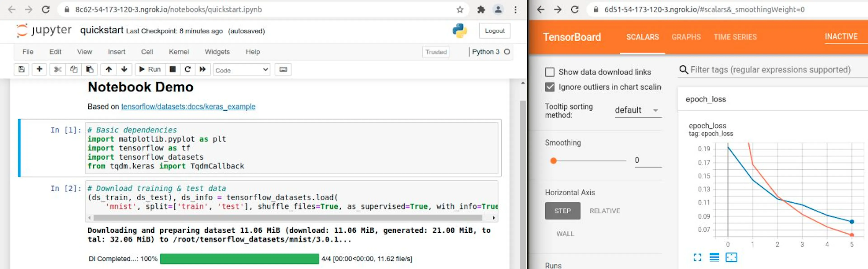
Task: Open tensorflow/datasets keras_example link
Action: click(x=188, y=106)
